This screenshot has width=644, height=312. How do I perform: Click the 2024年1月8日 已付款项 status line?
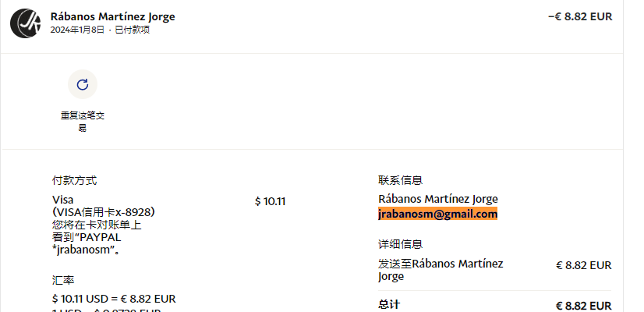tap(100, 30)
